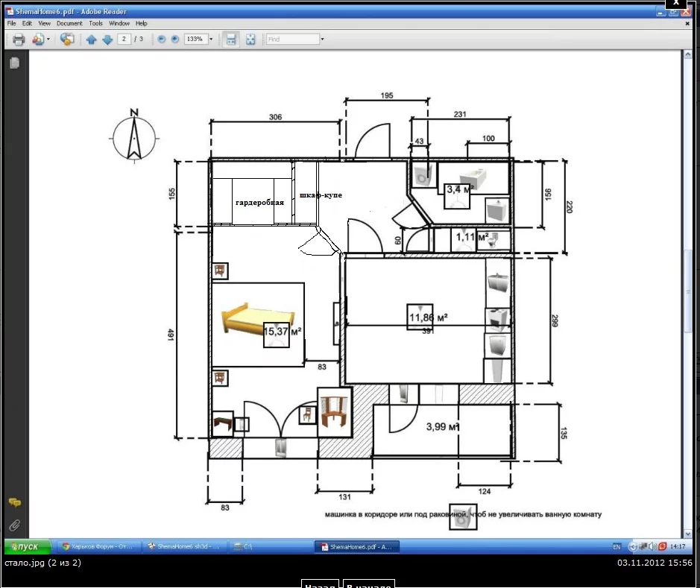
Task: Click the Назад button below the image
Action: point(320,584)
